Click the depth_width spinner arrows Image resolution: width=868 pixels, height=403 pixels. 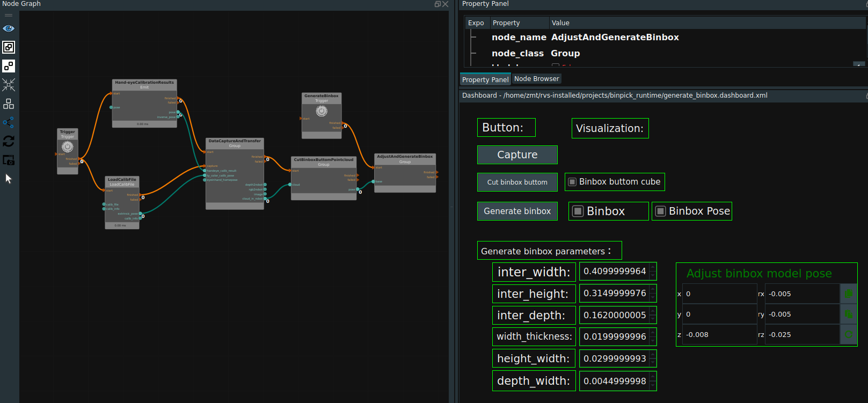click(x=653, y=381)
